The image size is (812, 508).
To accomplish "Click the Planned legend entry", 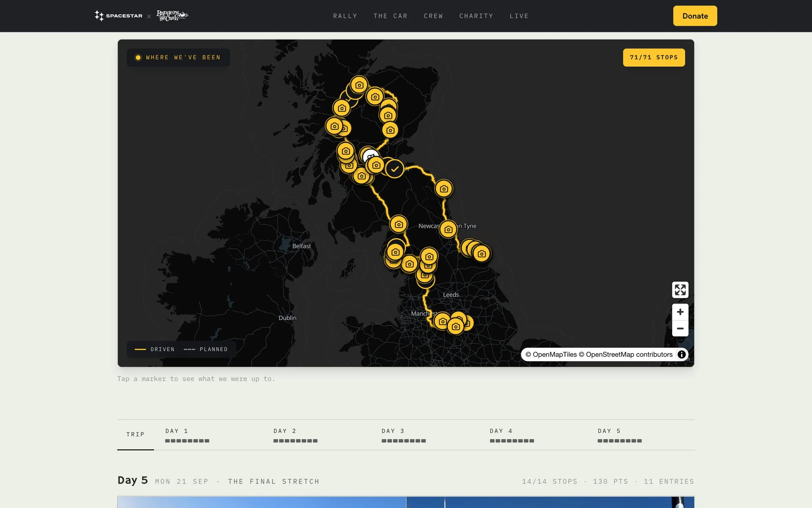I will [206, 349].
